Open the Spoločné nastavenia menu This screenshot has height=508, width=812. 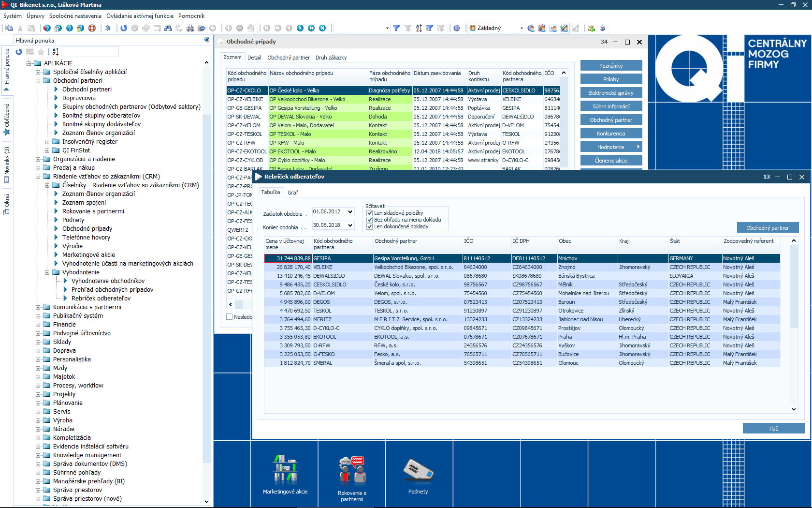(75, 16)
